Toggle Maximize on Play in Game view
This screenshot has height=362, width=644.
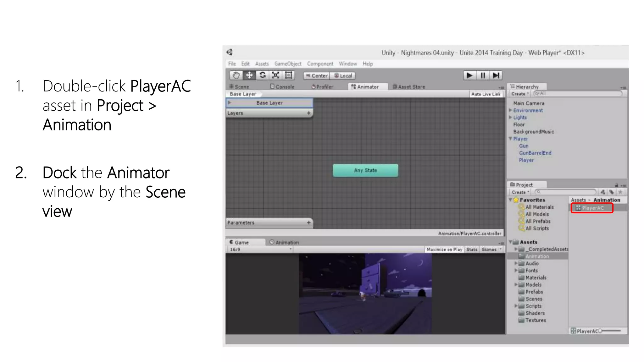(x=444, y=250)
